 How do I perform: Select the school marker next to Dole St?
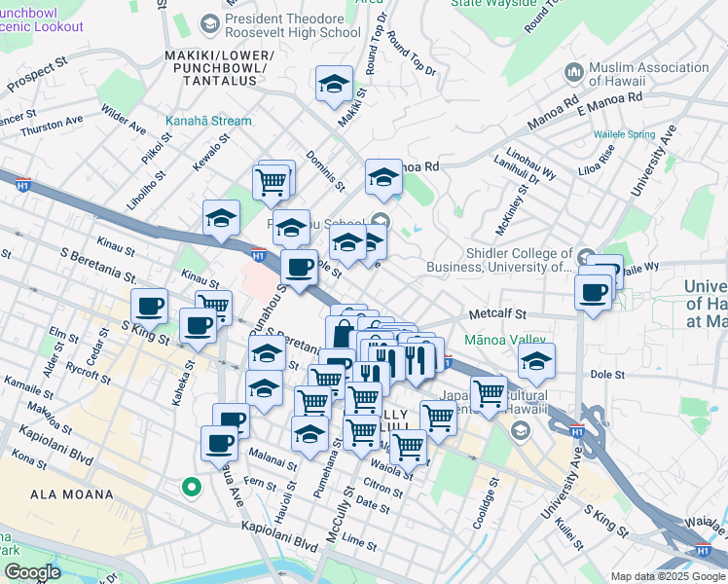(536, 362)
